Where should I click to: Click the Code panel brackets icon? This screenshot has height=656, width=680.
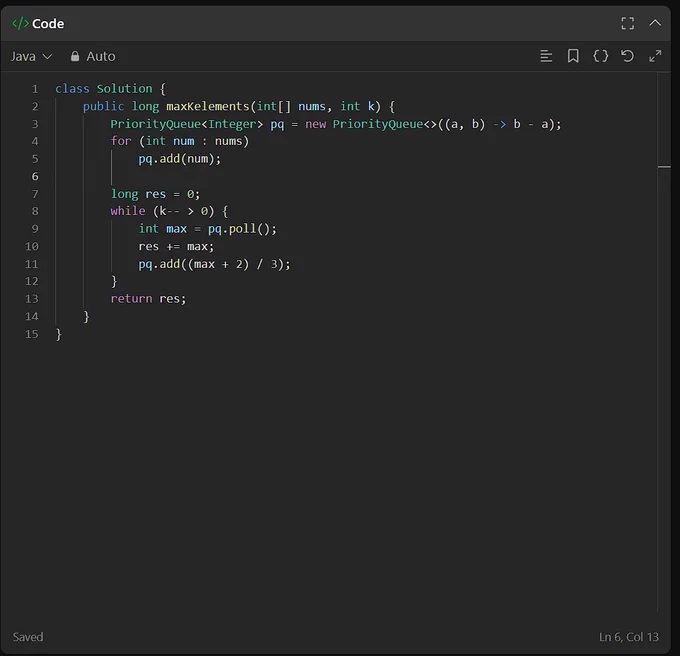click(20, 23)
